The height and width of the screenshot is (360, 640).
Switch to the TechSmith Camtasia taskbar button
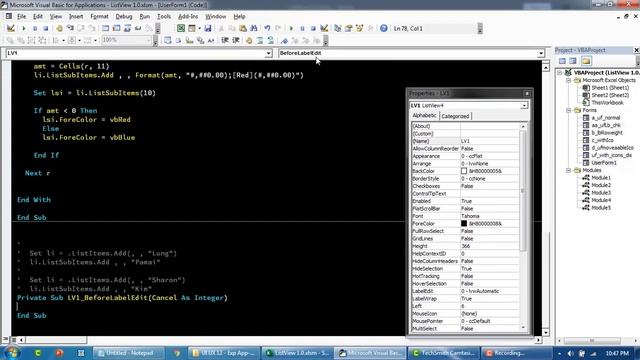click(443, 353)
